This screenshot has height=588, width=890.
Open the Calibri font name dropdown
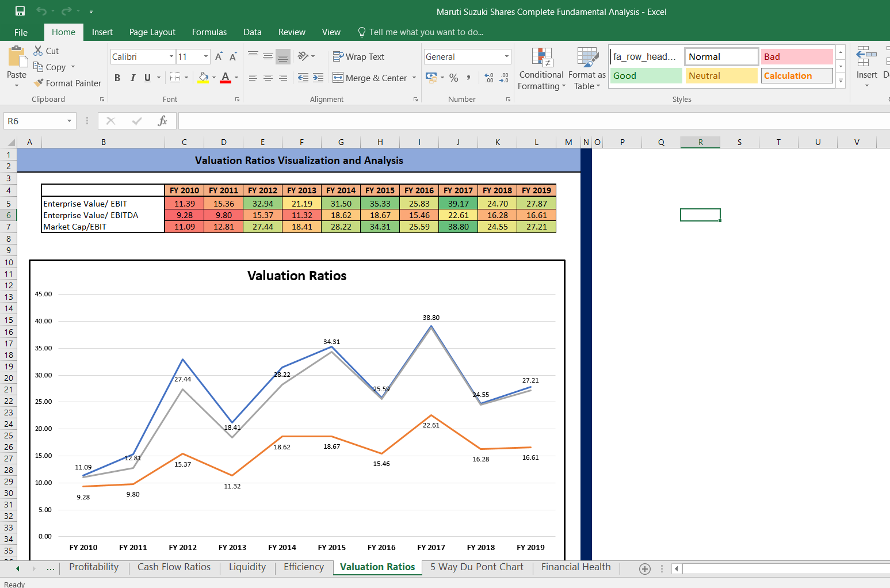point(171,56)
